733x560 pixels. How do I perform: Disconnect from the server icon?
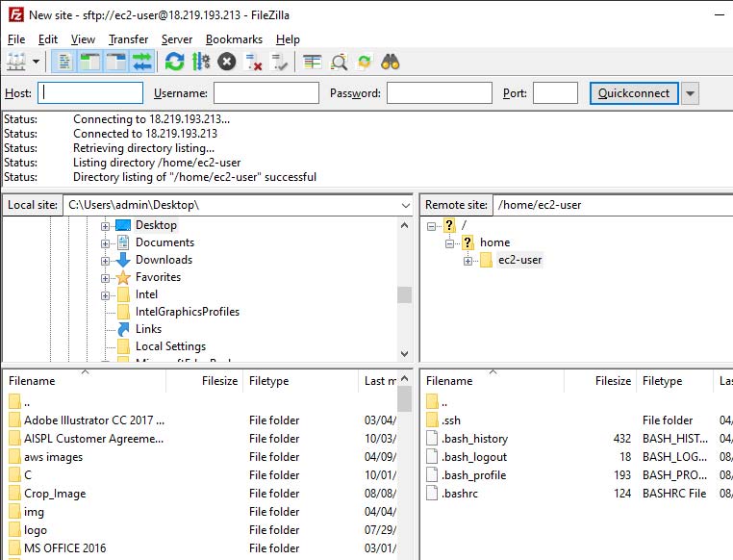click(x=253, y=62)
